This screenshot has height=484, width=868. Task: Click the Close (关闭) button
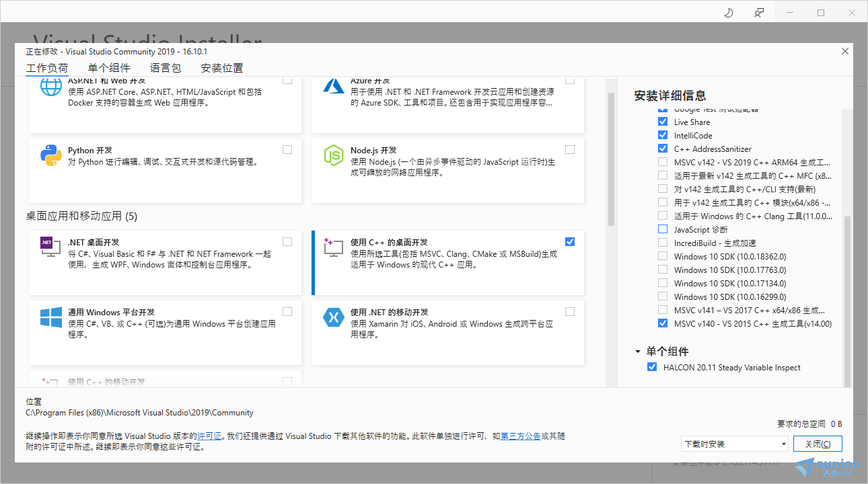818,444
